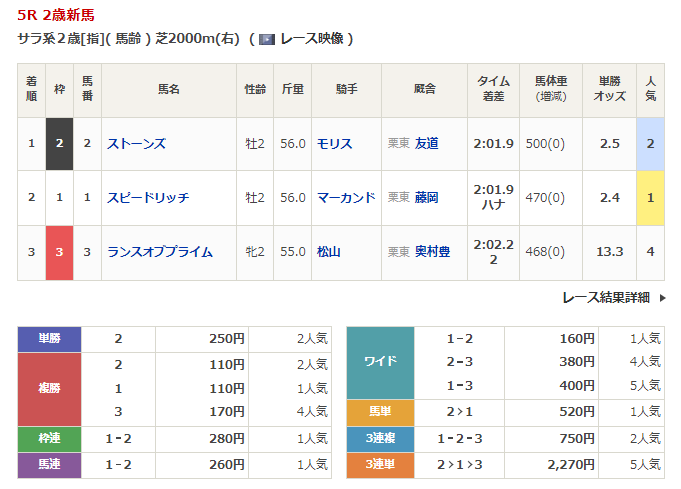Open horse profile for ストーンズ
The height and width of the screenshot is (489, 681).
click(x=136, y=144)
